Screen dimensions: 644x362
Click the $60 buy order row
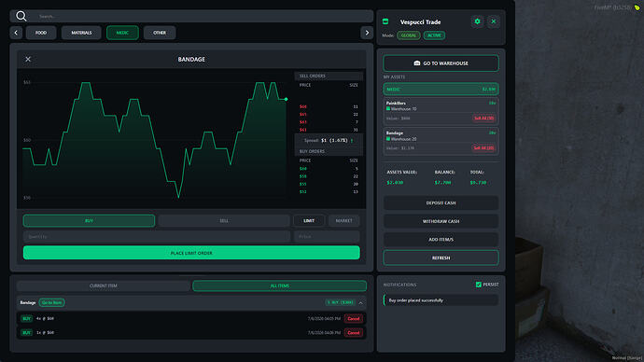click(x=329, y=169)
